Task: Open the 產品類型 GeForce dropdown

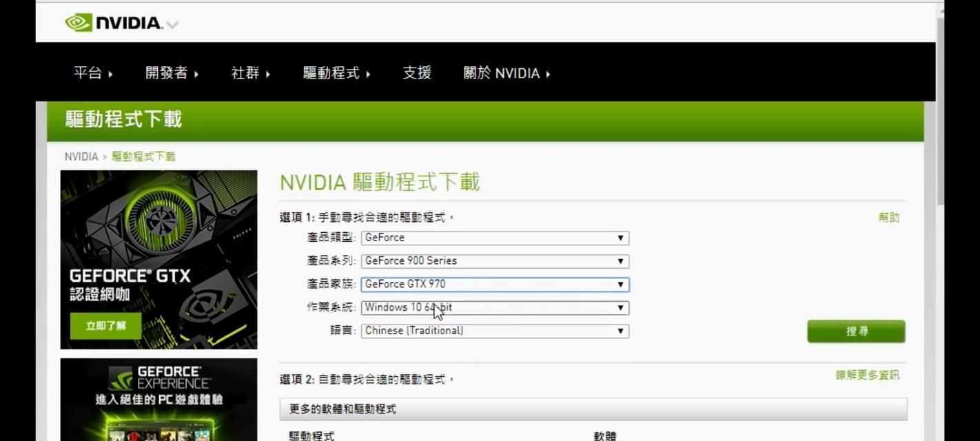Action: click(x=495, y=238)
